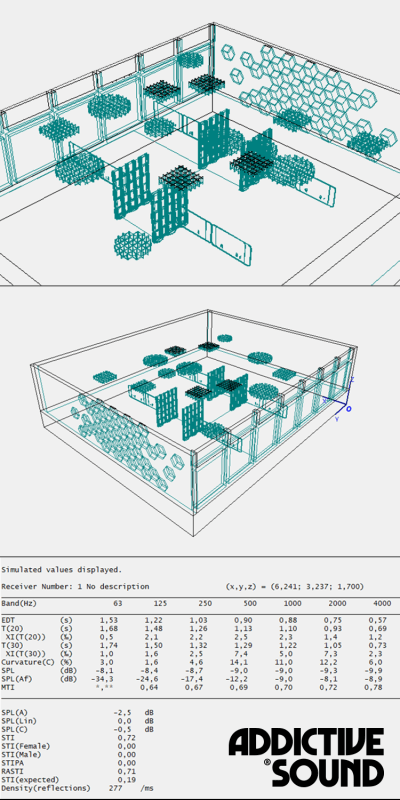Select 'Receiver Number: 1 No description' line

tap(76, 586)
